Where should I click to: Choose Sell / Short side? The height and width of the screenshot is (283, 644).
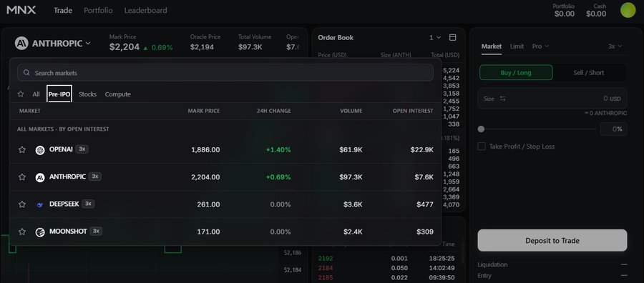589,73
